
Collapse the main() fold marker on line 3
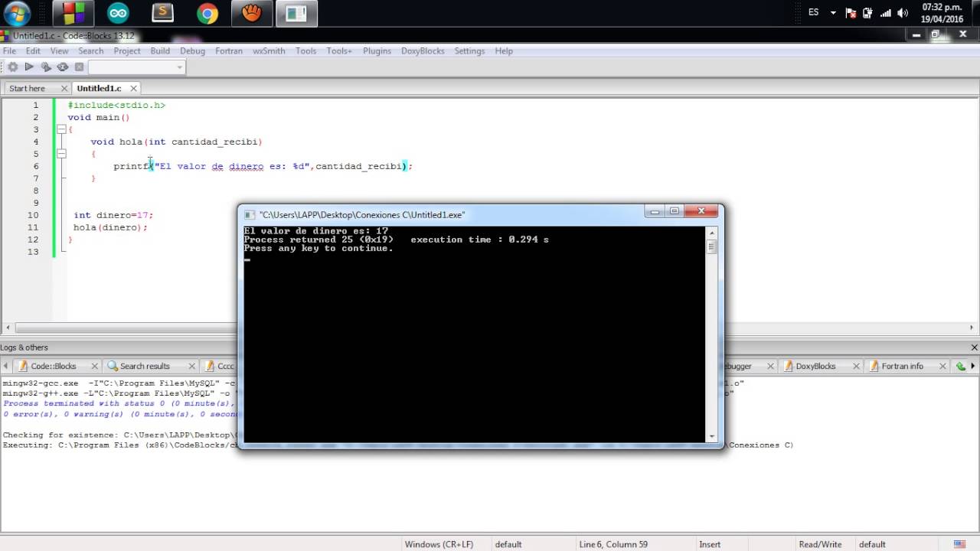coord(61,129)
